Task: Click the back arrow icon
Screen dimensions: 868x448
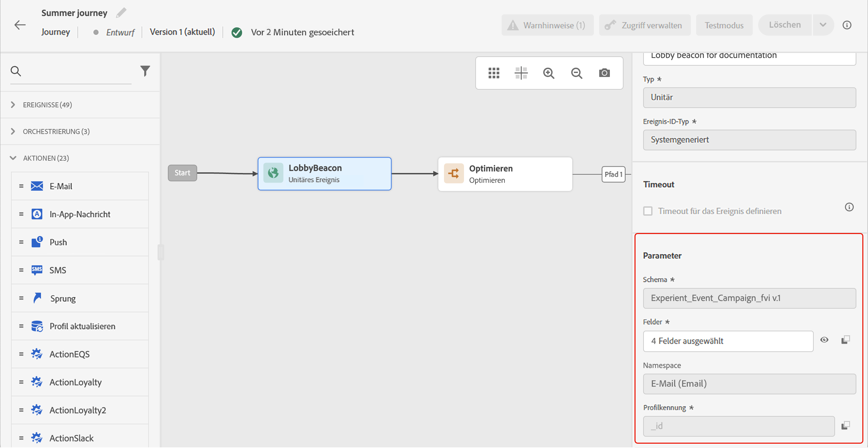Action: coord(20,25)
